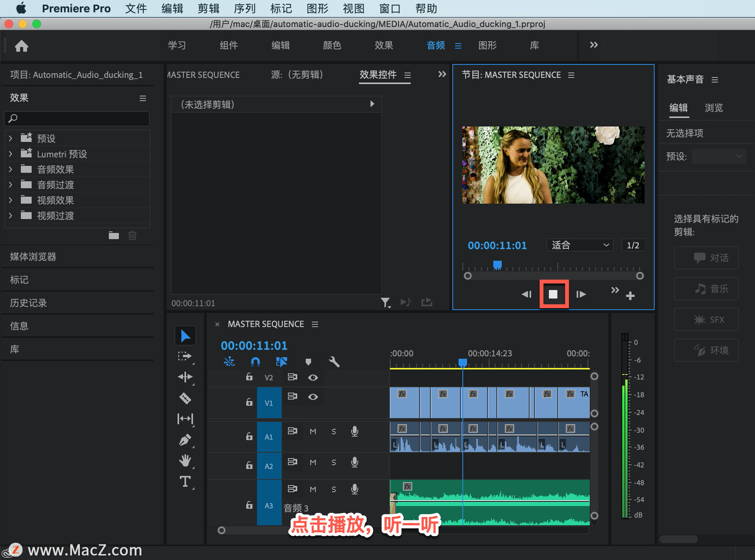Open the 历史记录 panel
Image resolution: width=755 pixels, height=560 pixels.
coord(28,303)
